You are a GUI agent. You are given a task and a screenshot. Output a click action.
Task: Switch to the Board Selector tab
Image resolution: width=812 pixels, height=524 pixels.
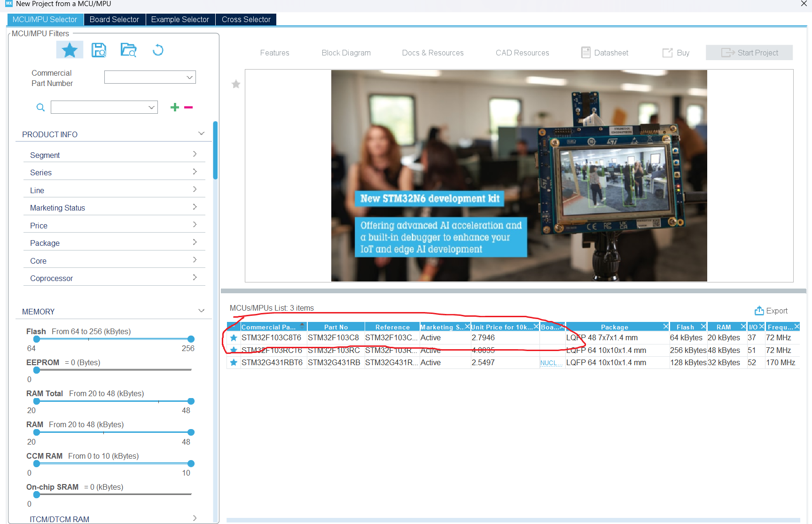click(114, 19)
